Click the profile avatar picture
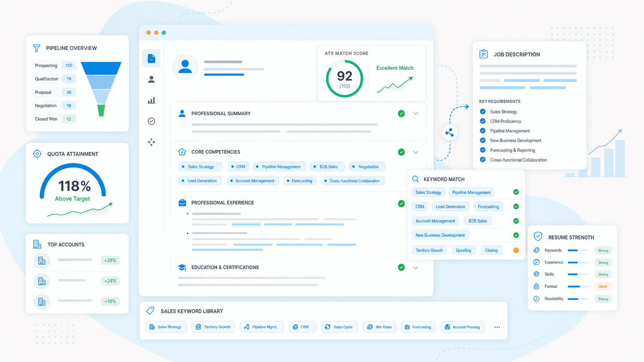 point(185,67)
